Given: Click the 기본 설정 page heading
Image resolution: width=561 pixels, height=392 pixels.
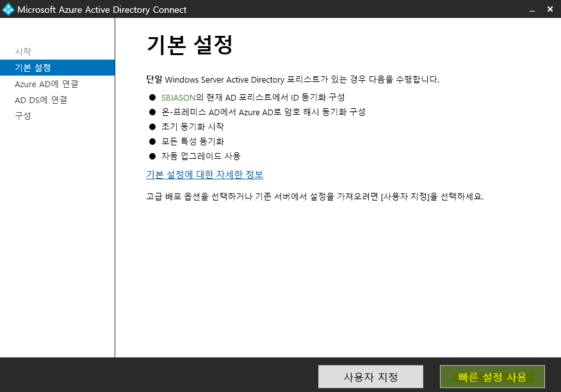Looking at the screenshot, I should coord(190,45).
